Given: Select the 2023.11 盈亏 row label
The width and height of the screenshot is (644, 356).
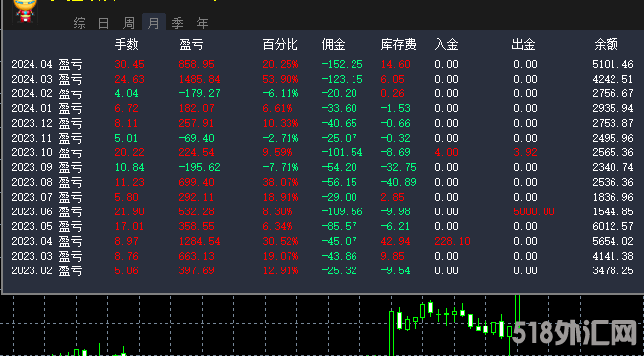Looking at the screenshot, I should coord(46,139).
